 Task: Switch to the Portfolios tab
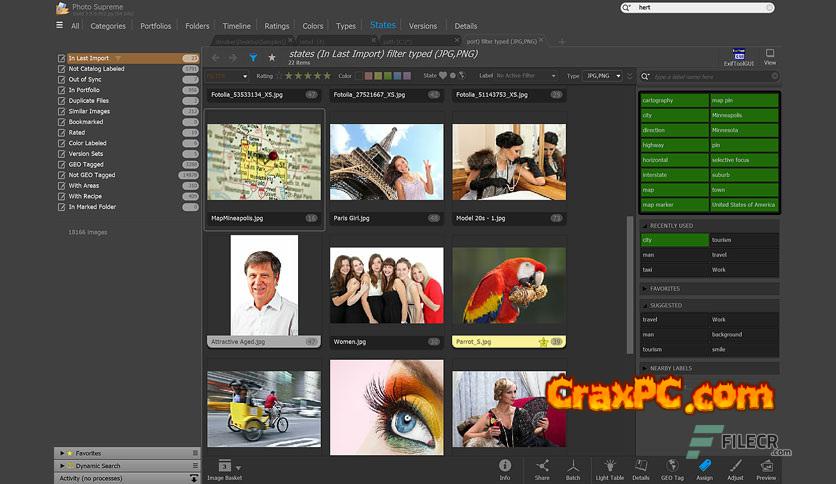point(155,26)
